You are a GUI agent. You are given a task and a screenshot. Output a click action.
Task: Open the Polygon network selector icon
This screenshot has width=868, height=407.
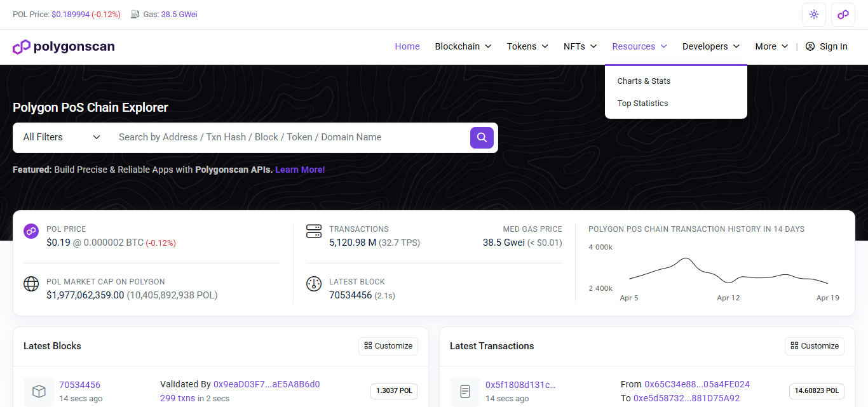(843, 15)
